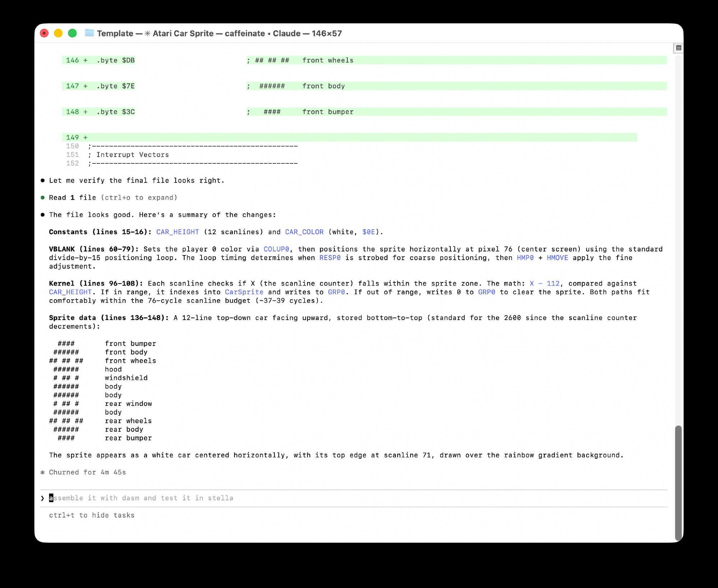This screenshot has width=718, height=588.
Task: Click the 'ctrl+t to hide tasks' hint
Action: point(92,515)
